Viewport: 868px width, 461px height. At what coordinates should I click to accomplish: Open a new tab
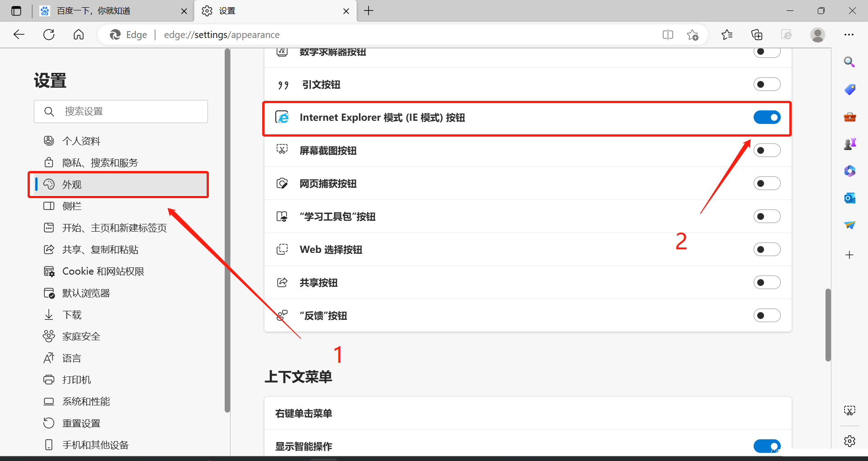[368, 11]
